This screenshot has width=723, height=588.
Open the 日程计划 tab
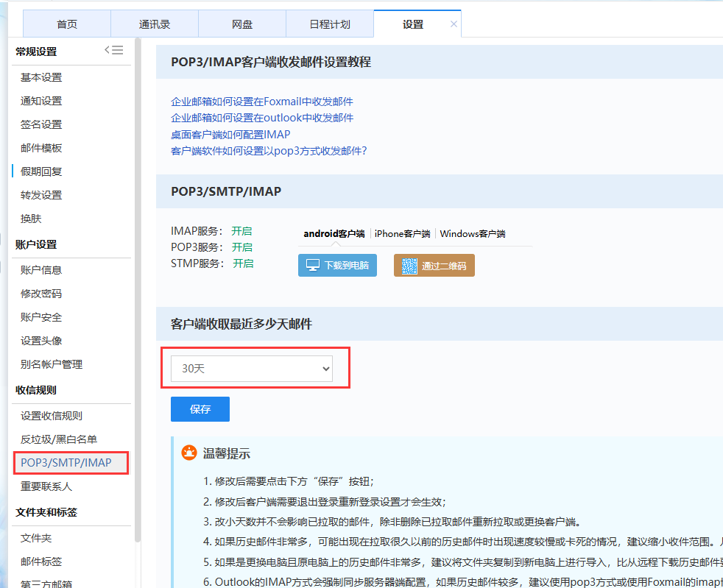pyautogui.click(x=330, y=24)
